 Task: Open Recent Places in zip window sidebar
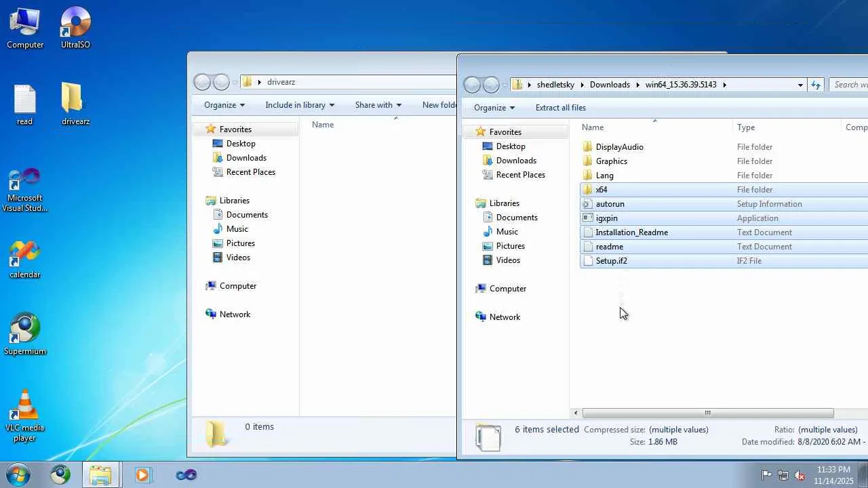pos(521,175)
